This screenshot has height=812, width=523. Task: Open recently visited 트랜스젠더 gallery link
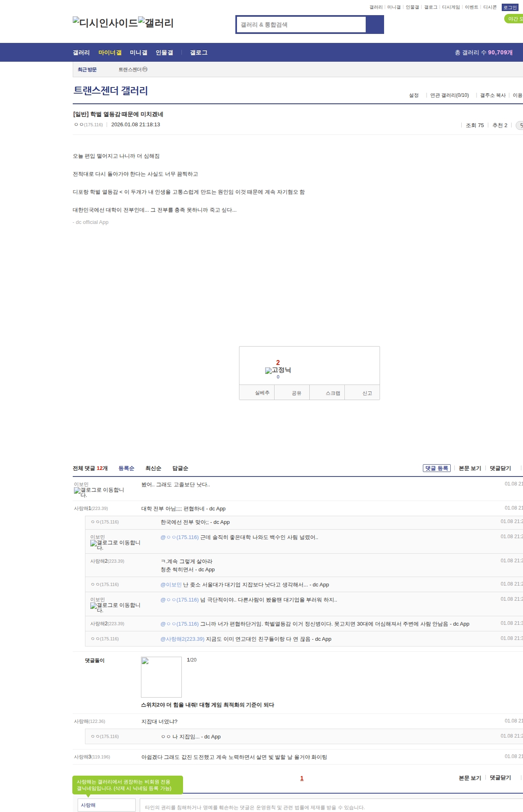pyautogui.click(x=133, y=69)
